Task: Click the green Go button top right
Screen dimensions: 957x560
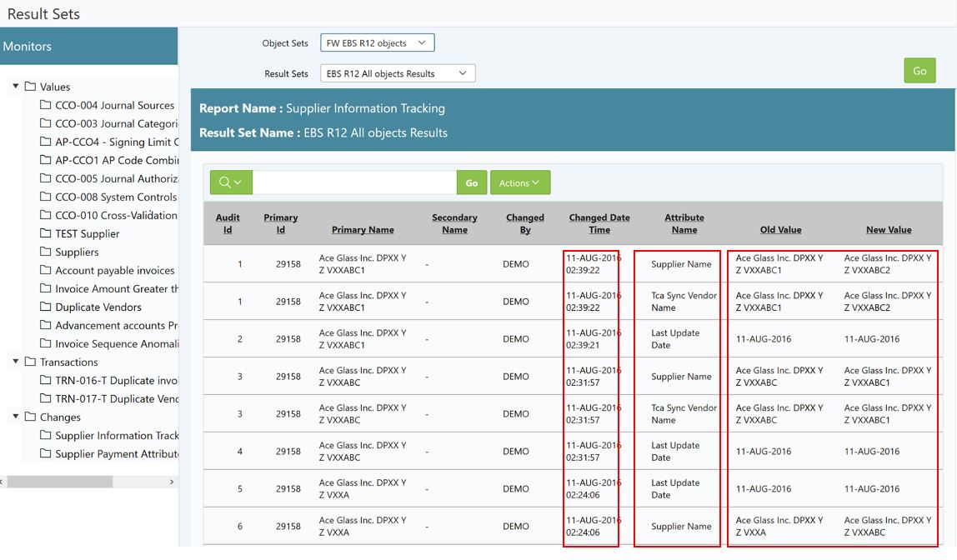Action: 919,71
